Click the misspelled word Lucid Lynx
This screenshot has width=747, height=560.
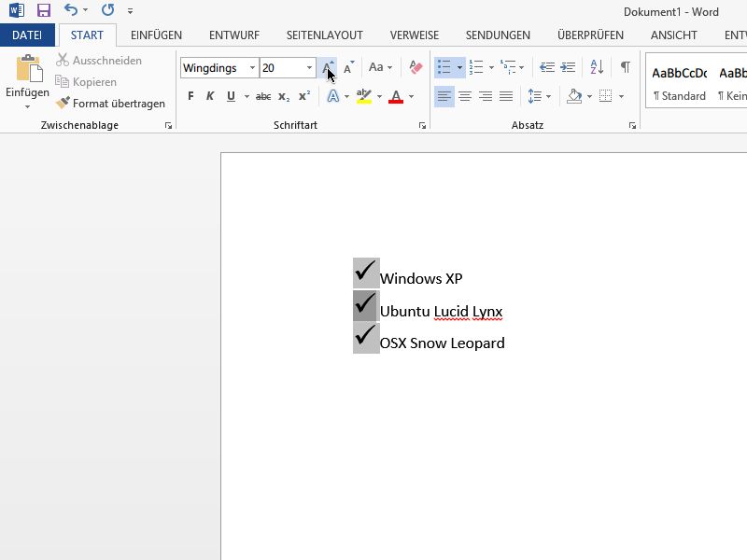pyautogui.click(x=469, y=312)
